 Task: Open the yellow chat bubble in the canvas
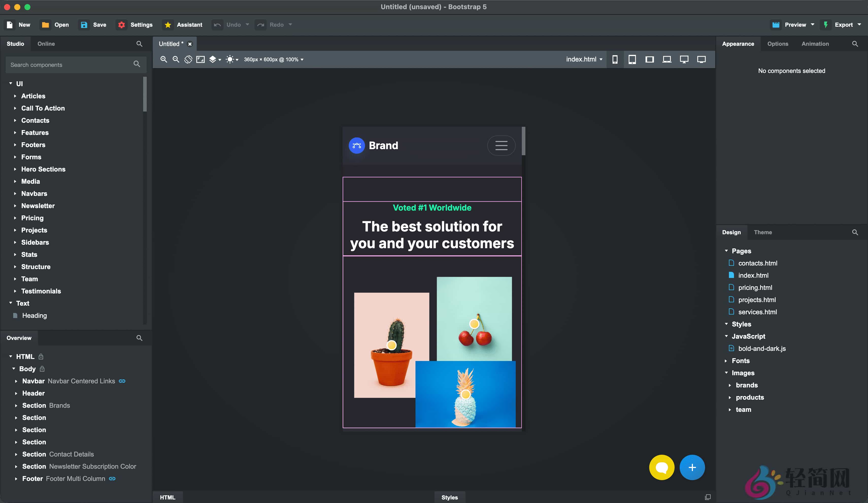[x=662, y=467]
